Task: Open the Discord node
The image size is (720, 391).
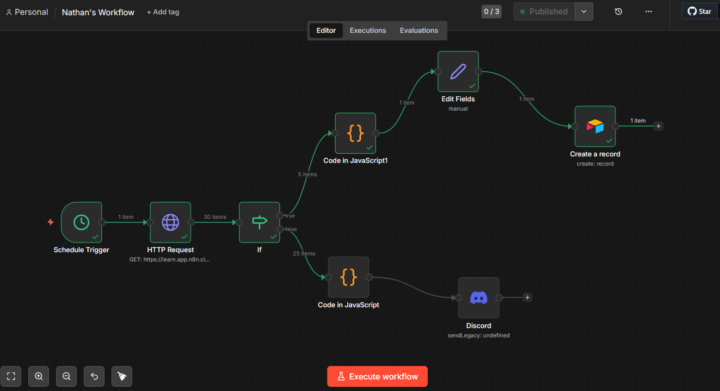Action: click(x=478, y=298)
